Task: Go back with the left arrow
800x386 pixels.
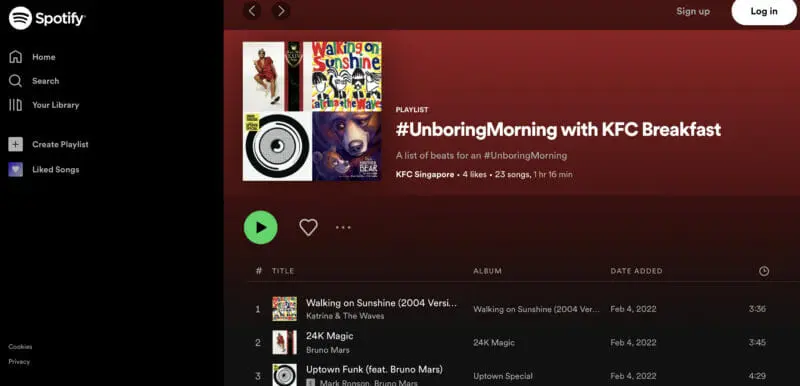Action: click(252, 10)
